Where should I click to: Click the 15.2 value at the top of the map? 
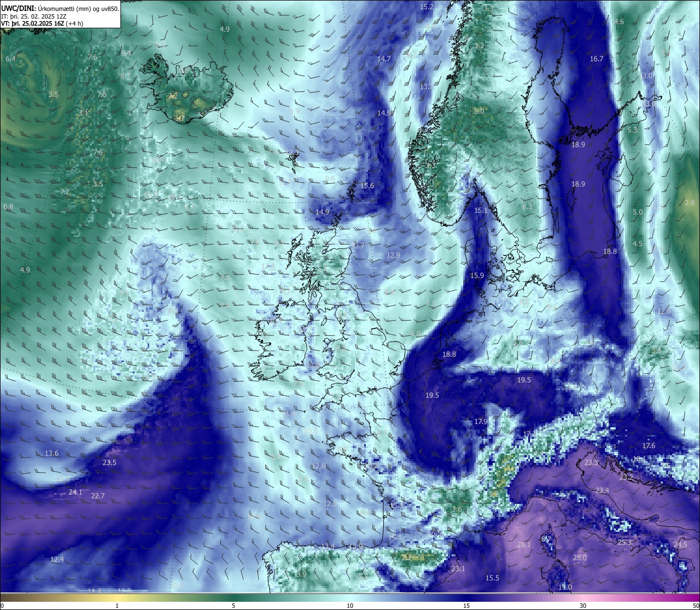pyautogui.click(x=427, y=7)
